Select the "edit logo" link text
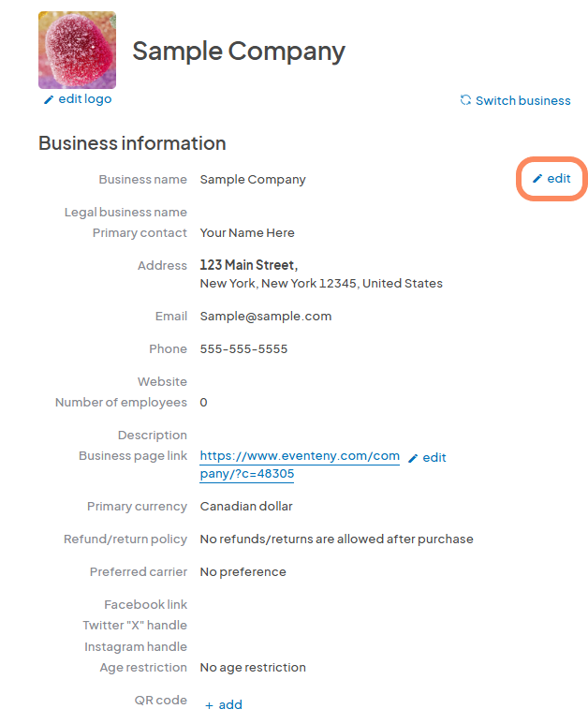588x724 pixels. (x=85, y=99)
